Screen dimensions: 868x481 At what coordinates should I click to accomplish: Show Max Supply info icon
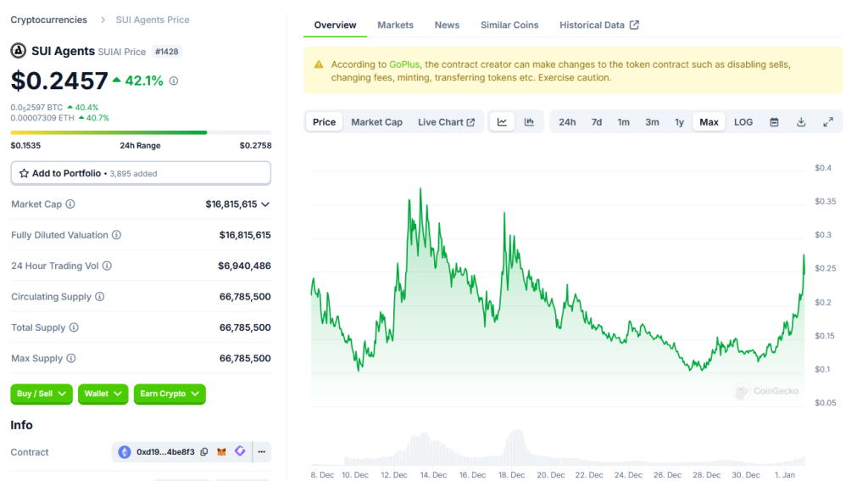[x=71, y=359]
